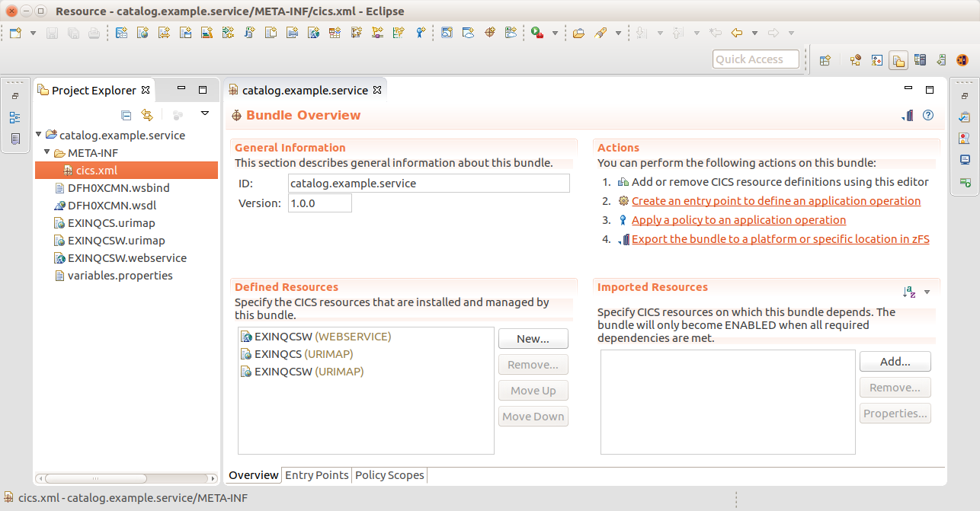The height and width of the screenshot is (511, 980).
Task: Click the server-rack perspective icon in the perspective bar
Action: (920, 60)
